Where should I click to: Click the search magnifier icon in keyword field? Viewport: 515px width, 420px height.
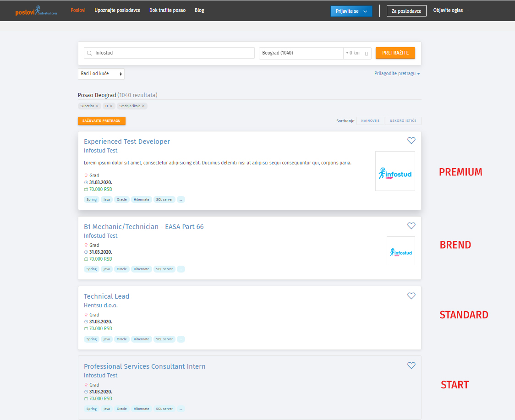click(x=89, y=53)
